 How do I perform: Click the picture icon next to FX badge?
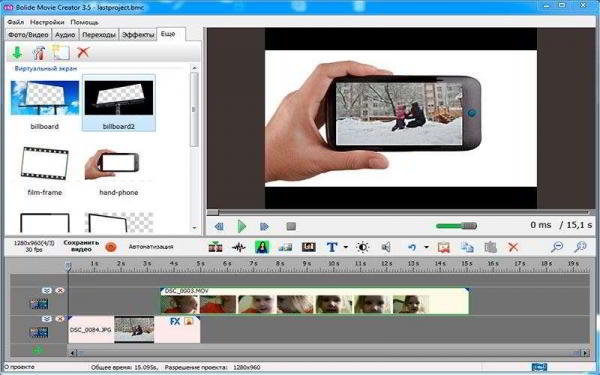point(188,321)
